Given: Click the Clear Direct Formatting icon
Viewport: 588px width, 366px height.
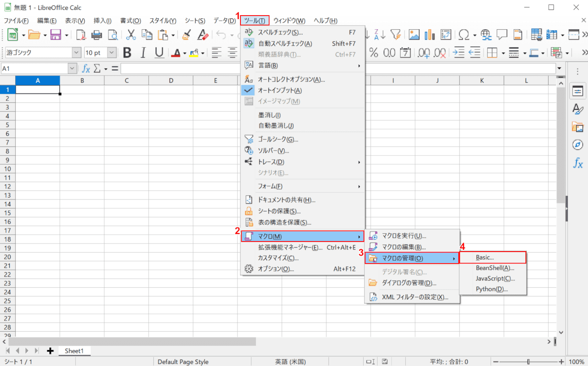Looking at the screenshot, I should tap(203, 35).
